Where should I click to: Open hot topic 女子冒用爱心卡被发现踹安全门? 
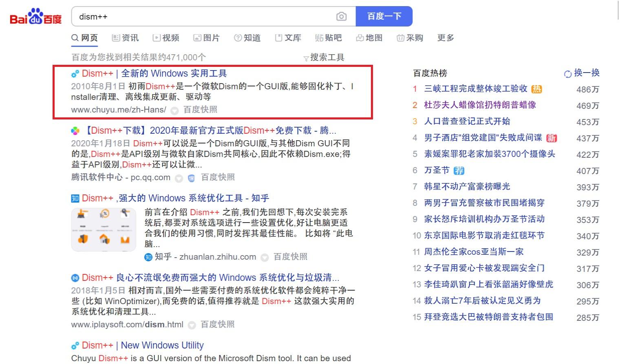point(484,268)
